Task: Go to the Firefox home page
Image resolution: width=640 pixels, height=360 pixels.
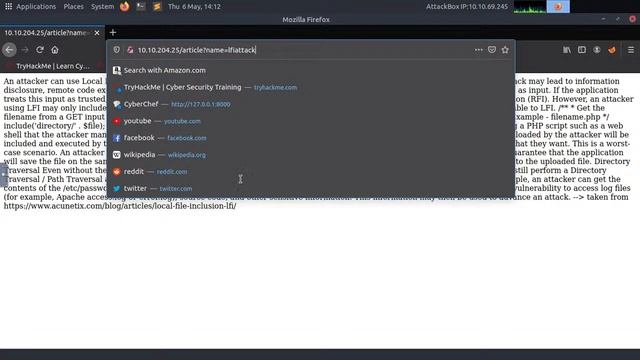Action: [55, 50]
